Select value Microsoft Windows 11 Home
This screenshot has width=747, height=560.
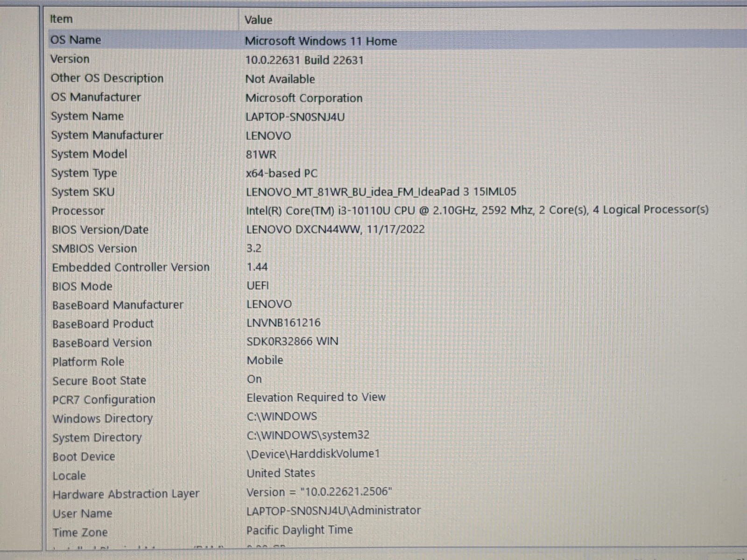[x=321, y=41]
